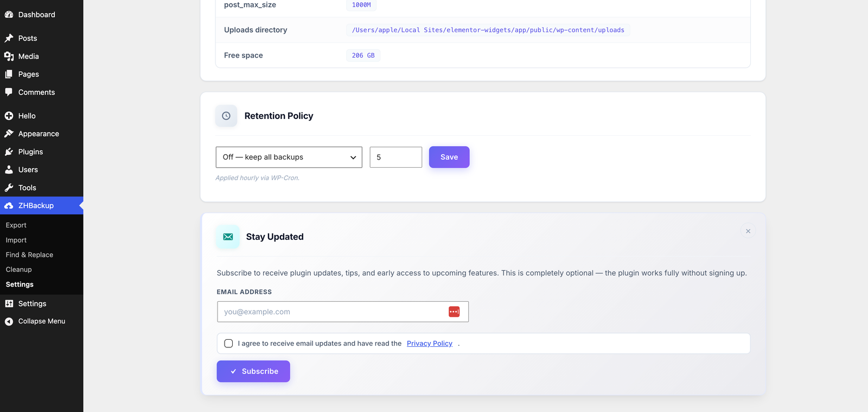868x412 pixels.
Task: Click the Media library icon
Action: [x=9, y=56]
